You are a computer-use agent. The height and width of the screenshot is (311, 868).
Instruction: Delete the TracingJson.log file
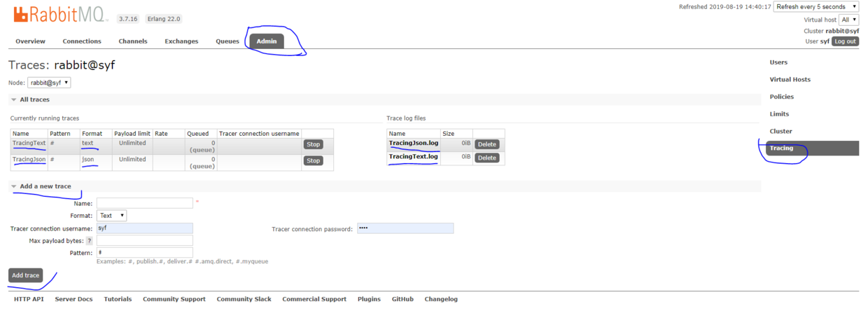tap(486, 144)
